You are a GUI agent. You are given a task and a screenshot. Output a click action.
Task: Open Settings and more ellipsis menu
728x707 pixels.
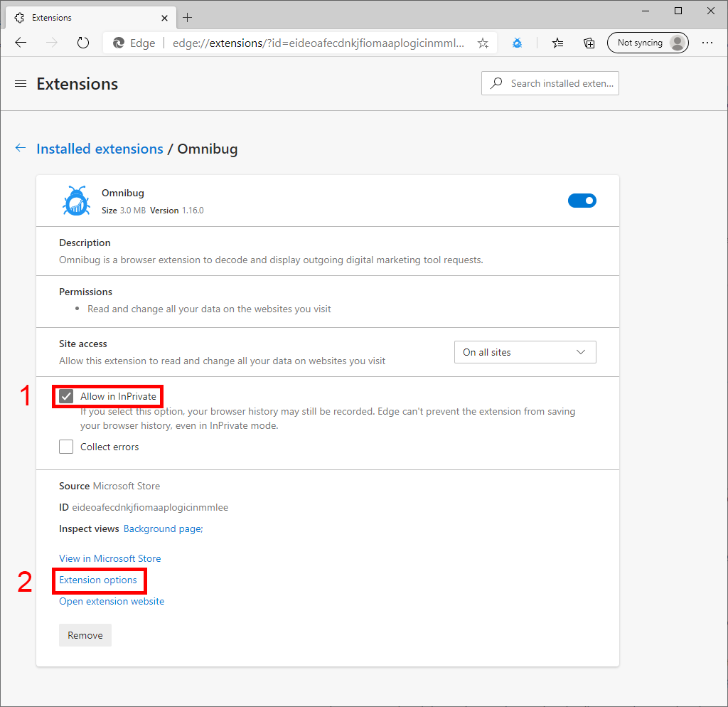click(x=707, y=43)
